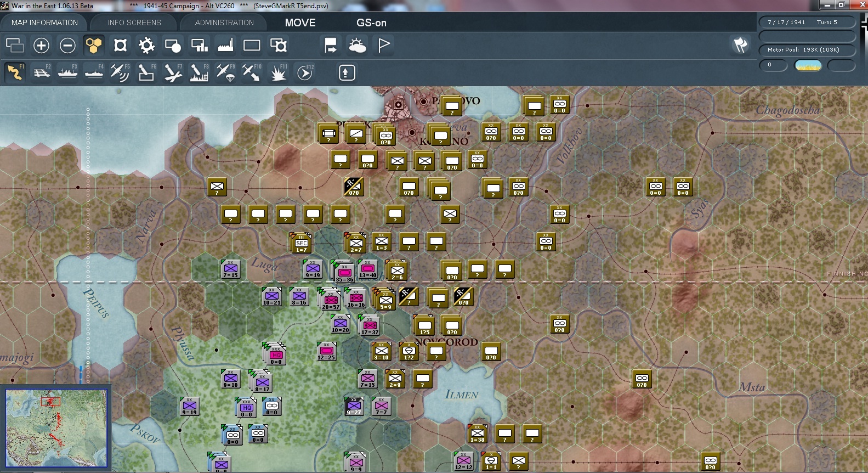
Task: Select the 7=7 unit
Action: pos(381,406)
